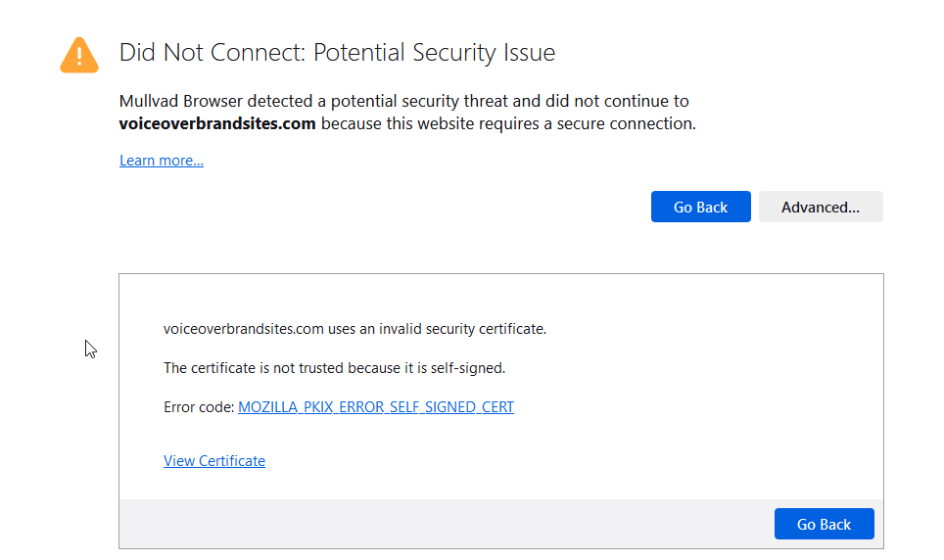Viewport: 944px width, 560px height.
Task: Click the "Error code:" label text
Action: coord(199,407)
